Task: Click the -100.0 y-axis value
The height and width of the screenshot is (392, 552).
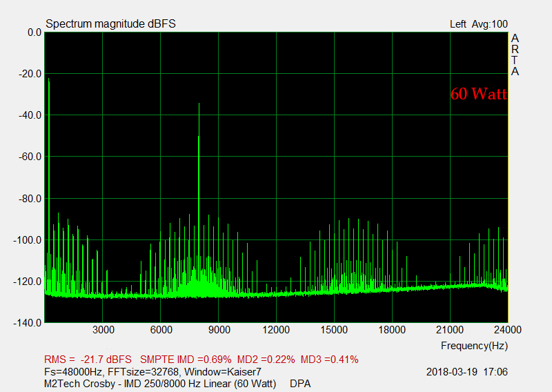Action: (x=28, y=240)
